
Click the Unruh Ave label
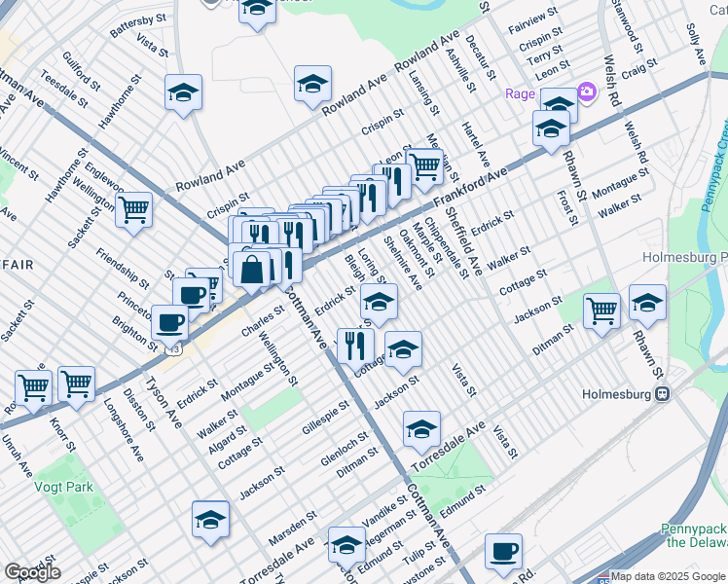pos(18,456)
